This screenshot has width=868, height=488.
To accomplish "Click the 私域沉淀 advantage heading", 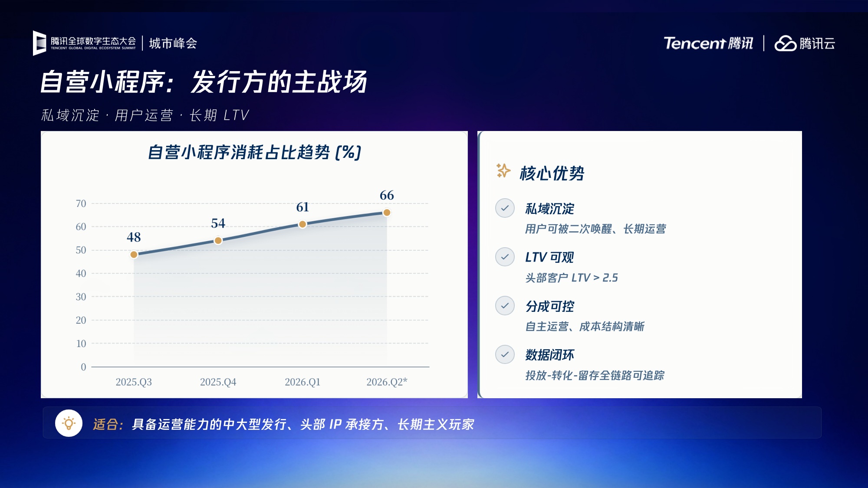I will pyautogui.click(x=550, y=209).
